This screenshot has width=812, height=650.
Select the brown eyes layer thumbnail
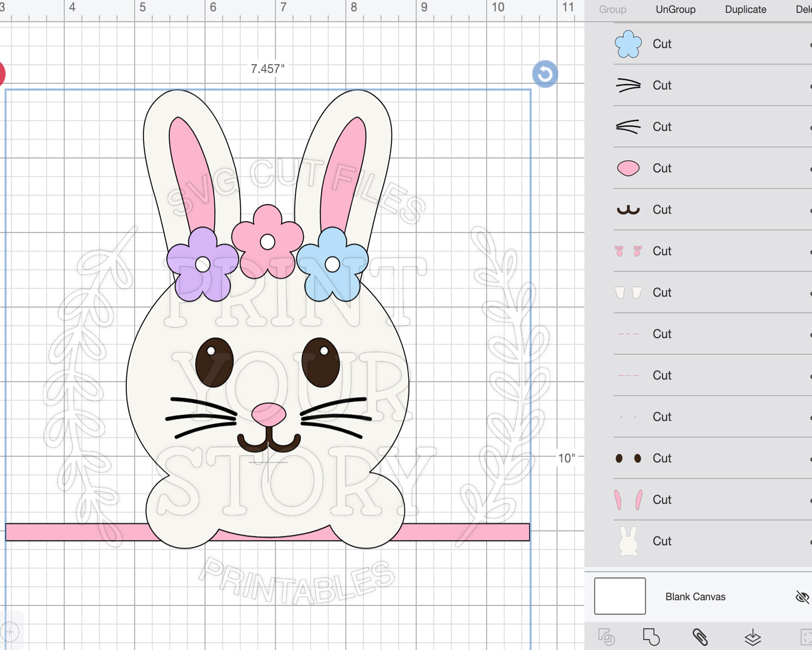628,458
